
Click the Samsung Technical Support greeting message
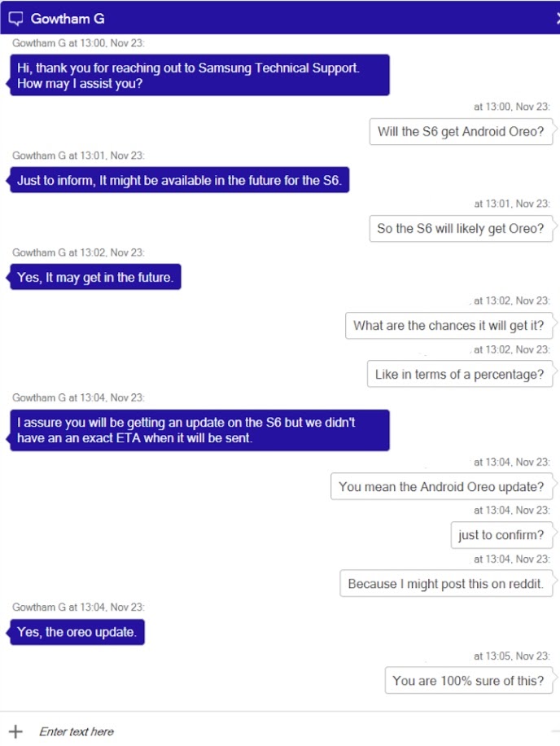click(x=199, y=75)
